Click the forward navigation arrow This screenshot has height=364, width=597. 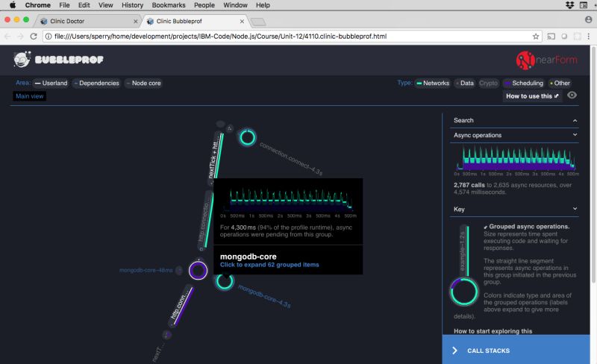point(21,37)
